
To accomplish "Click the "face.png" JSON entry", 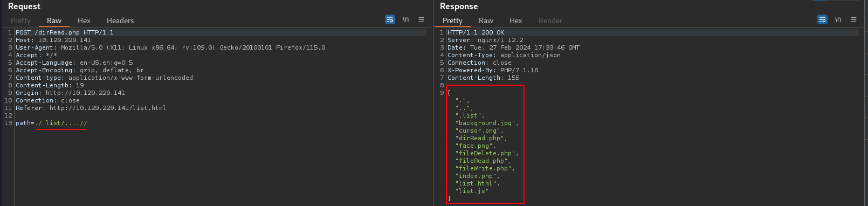I will pos(476,146).
